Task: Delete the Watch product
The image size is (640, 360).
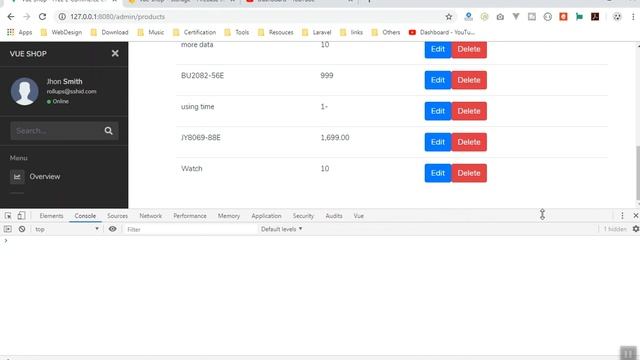Action: click(469, 173)
